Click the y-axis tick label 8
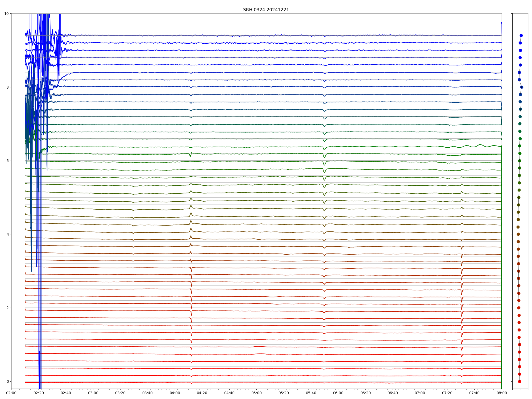Screen dimensions: 532x399 [7, 87]
